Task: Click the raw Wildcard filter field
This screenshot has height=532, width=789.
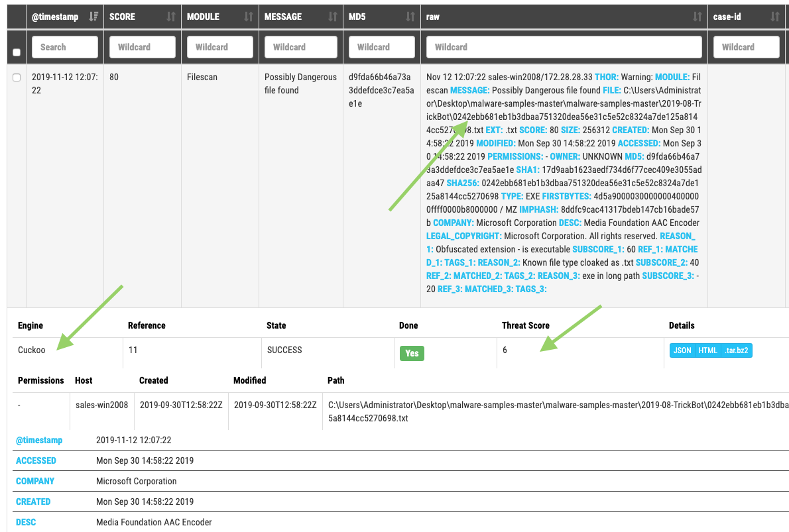Action: (x=564, y=47)
